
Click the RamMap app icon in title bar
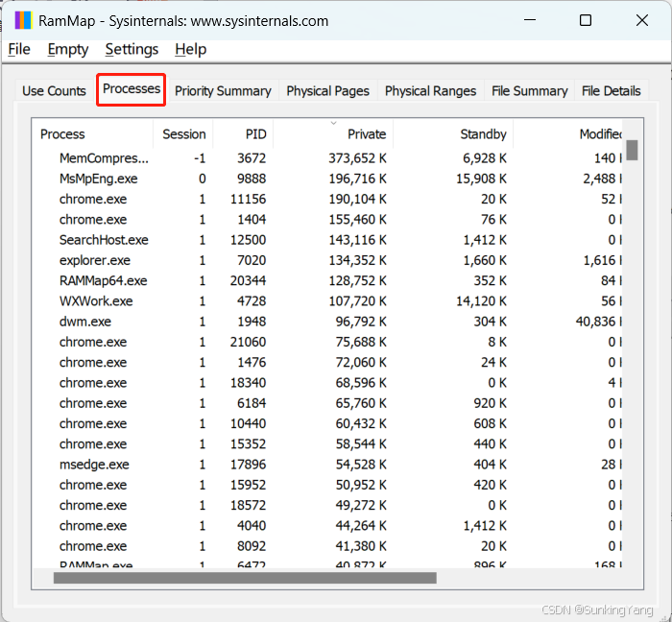pos(23,20)
